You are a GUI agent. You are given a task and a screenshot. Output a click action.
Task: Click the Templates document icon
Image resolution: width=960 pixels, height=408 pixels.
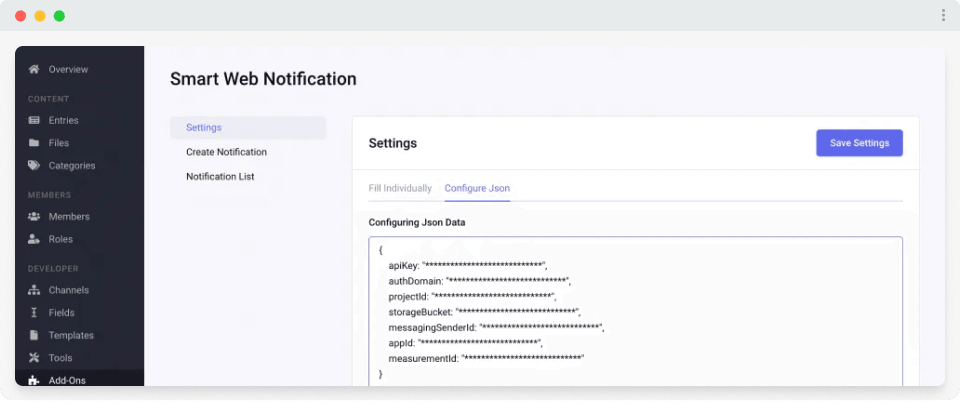34,335
